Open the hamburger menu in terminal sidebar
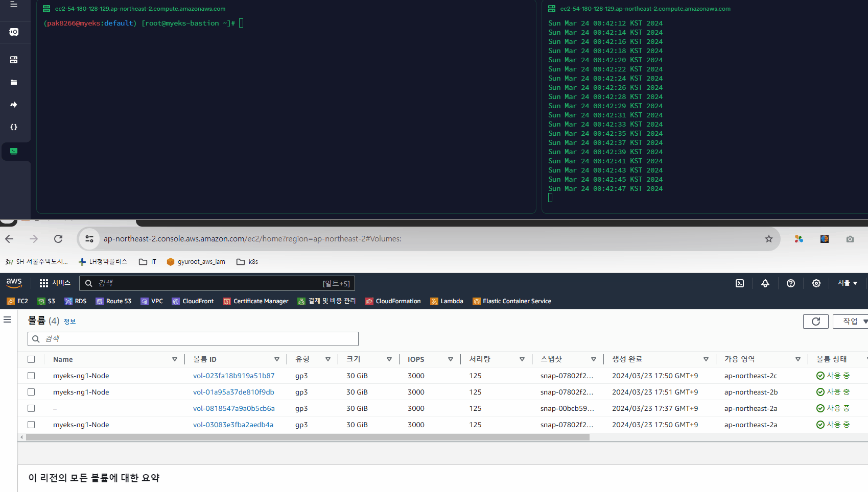This screenshot has height=492, width=868. 14,5
